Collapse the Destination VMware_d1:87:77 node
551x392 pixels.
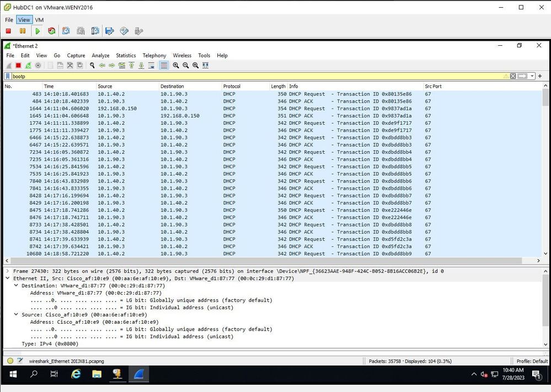tap(16, 286)
